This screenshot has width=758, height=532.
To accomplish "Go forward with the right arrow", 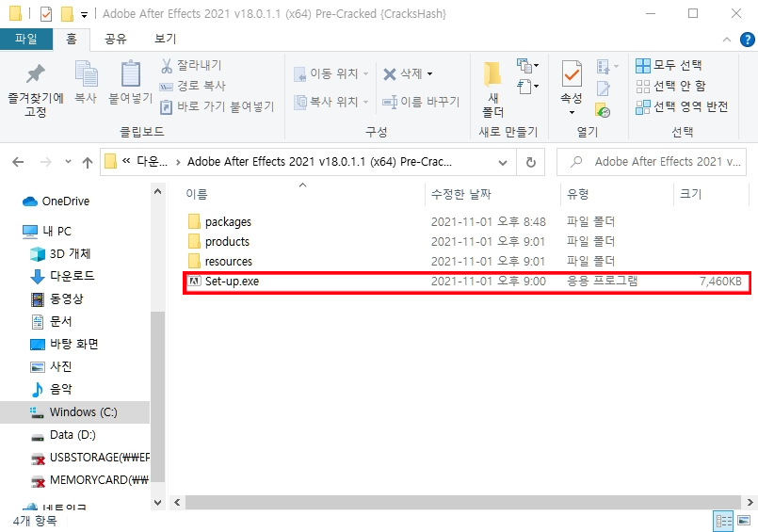I will coord(46,162).
